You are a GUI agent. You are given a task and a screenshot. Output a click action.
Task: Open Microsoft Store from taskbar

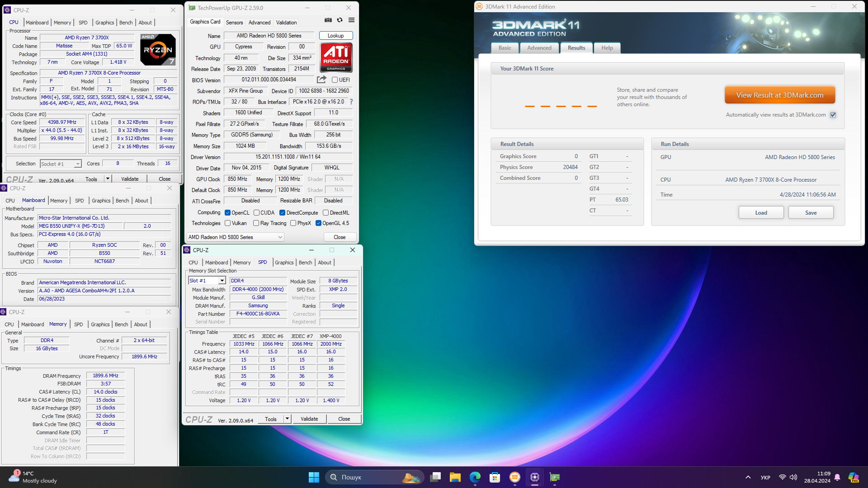tap(495, 477)
